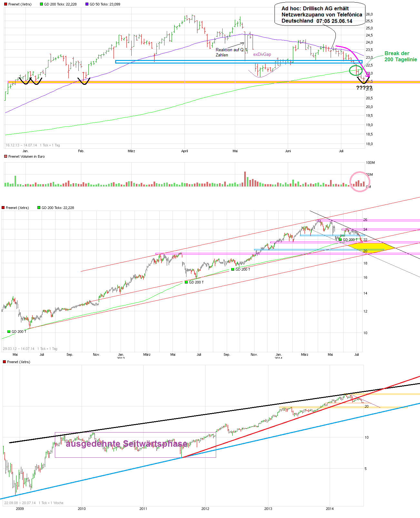
Task: Click the 'ausgedehnte Seitwärtsphase' annotation
Action: coord(126,444)
